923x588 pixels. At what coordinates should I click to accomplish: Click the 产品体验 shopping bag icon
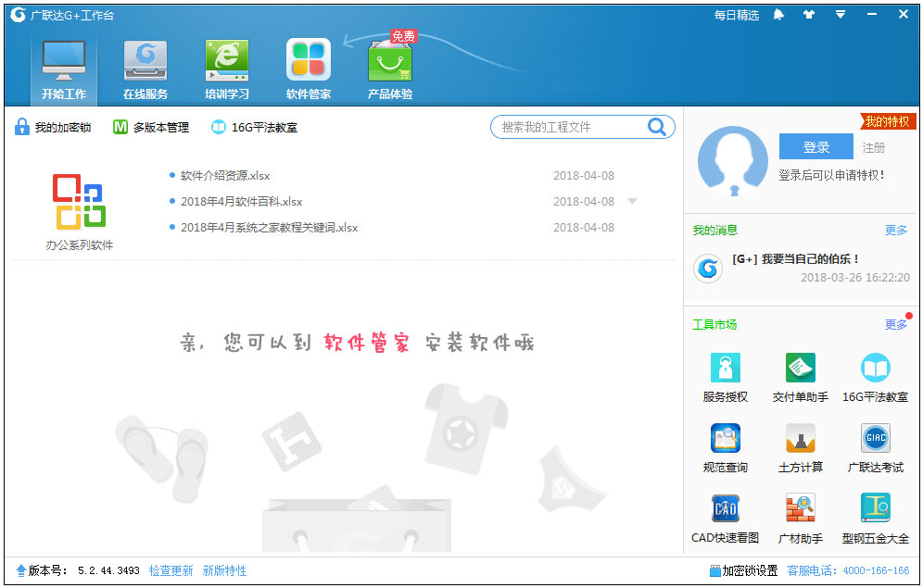point(390,62)
